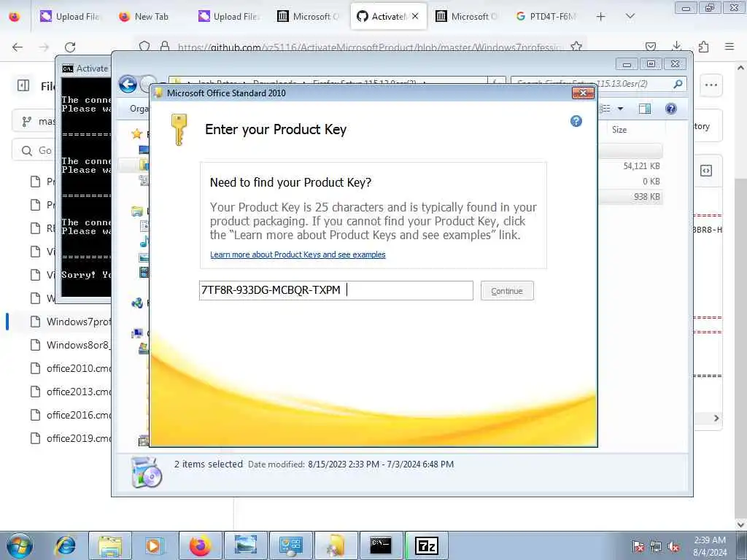
Task: Click the Pocket save icon in Firefox
Action: [x=650, y=46]
